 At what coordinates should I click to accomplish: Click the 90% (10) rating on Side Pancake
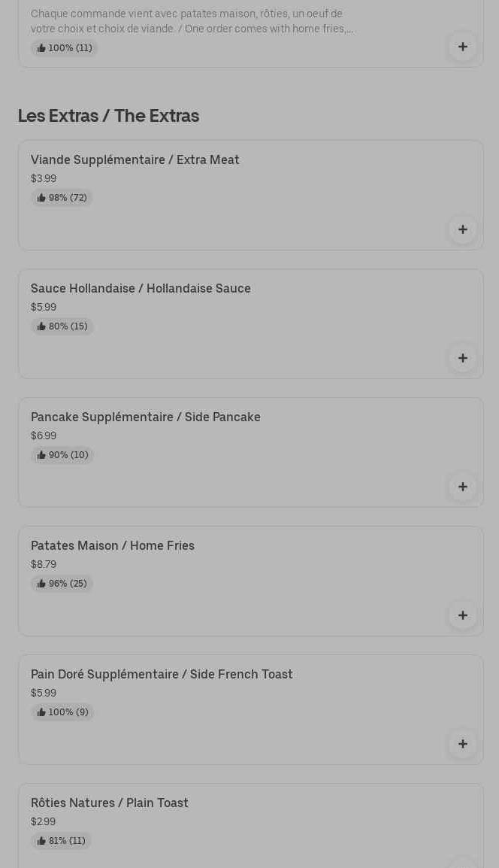(x=62, y=455)
